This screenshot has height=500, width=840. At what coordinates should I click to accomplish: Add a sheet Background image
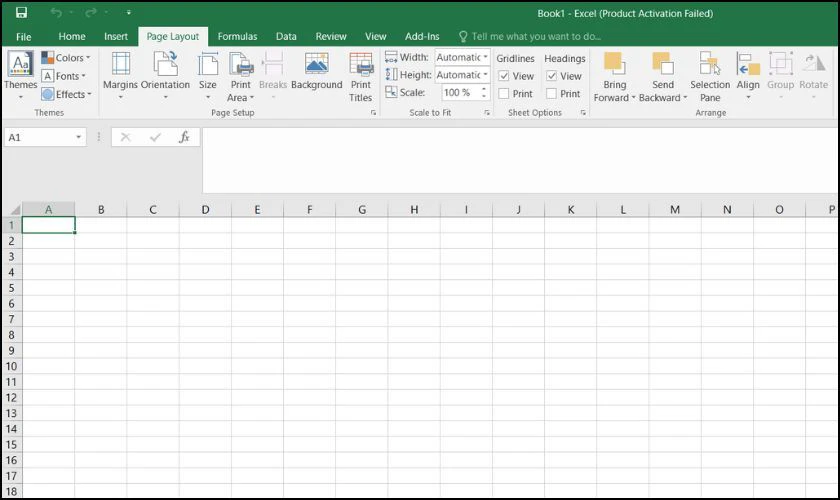317,71
